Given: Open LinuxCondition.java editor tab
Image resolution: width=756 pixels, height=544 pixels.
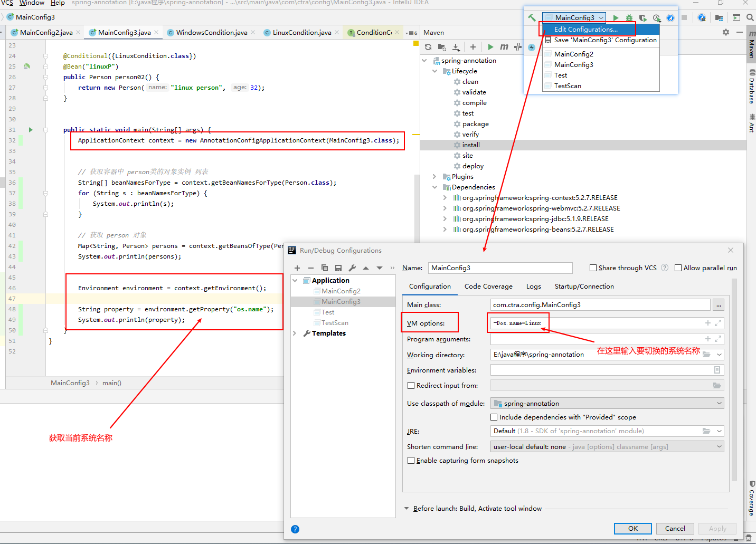Looking at the screenshot, I should [301, 33].
